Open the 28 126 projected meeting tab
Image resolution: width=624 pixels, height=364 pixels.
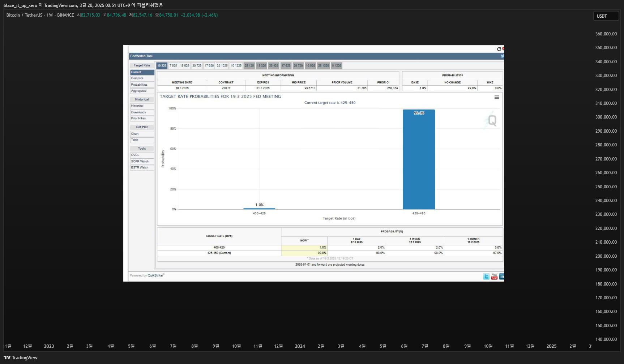tap(249, 66)
